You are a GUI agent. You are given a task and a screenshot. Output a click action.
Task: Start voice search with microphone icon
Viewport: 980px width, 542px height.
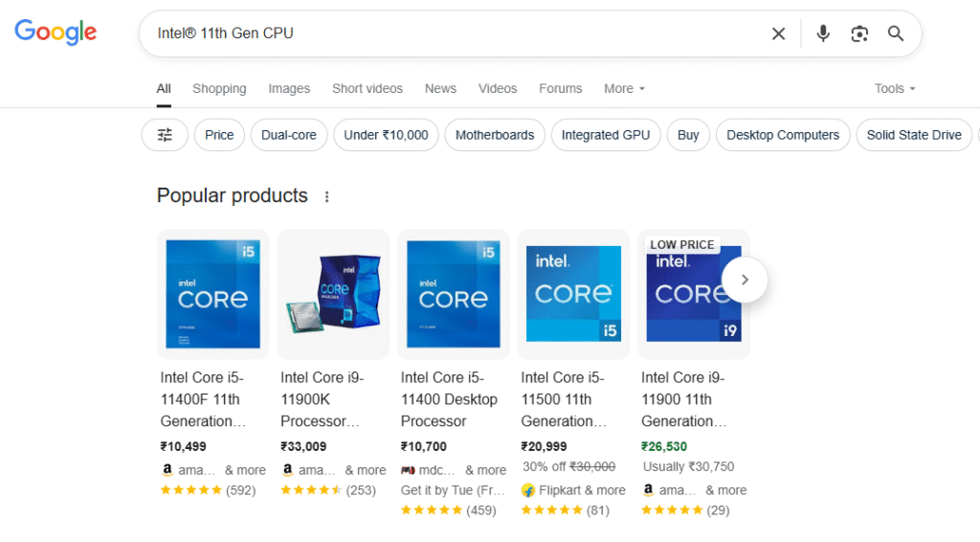click(x=822, y=34)
